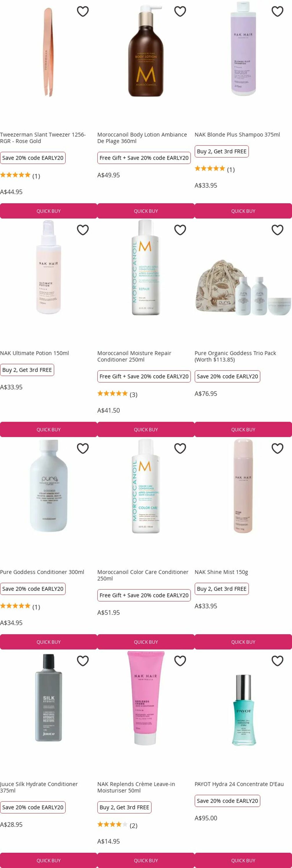
Task: Quick buy Pure Goddess Conditioner 300ml
Action: tap(49, 642)
